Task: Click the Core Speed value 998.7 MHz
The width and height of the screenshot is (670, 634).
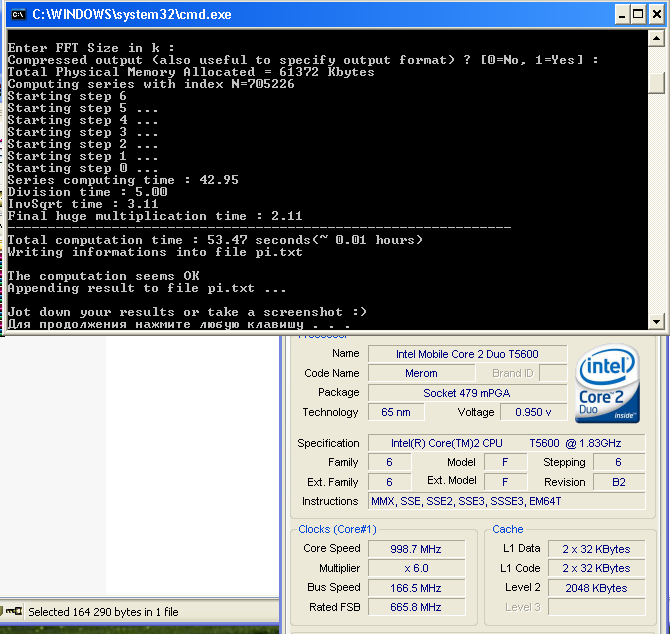Action: coord(416,549)
